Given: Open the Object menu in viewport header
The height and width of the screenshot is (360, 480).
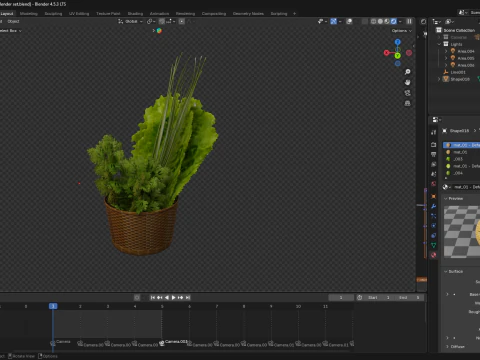Looking at the screenshot, I should pos(13,21).
